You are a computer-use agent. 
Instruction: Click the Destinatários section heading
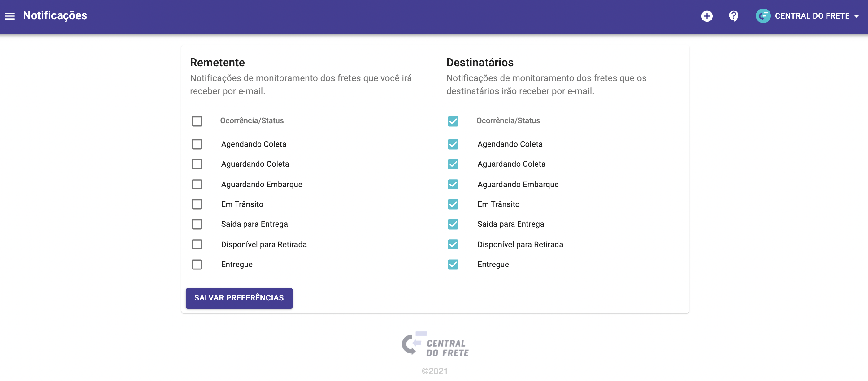(x=480, y=62)
